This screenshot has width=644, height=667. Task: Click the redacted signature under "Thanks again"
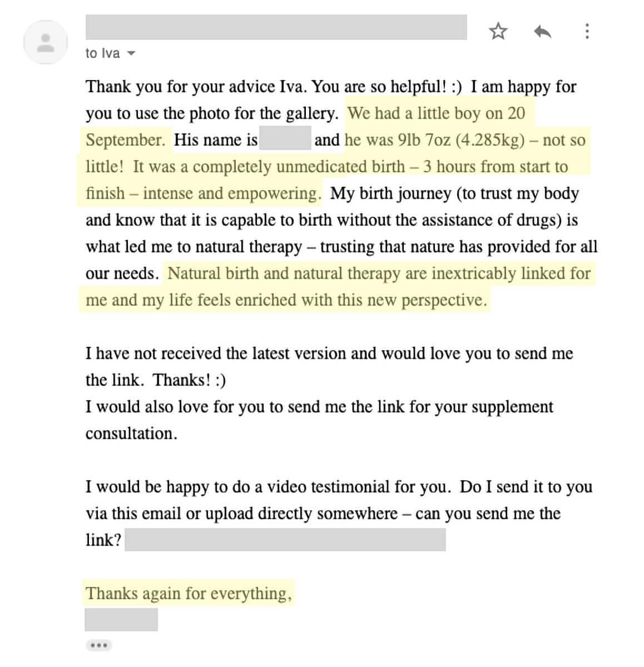click(121, 620)
